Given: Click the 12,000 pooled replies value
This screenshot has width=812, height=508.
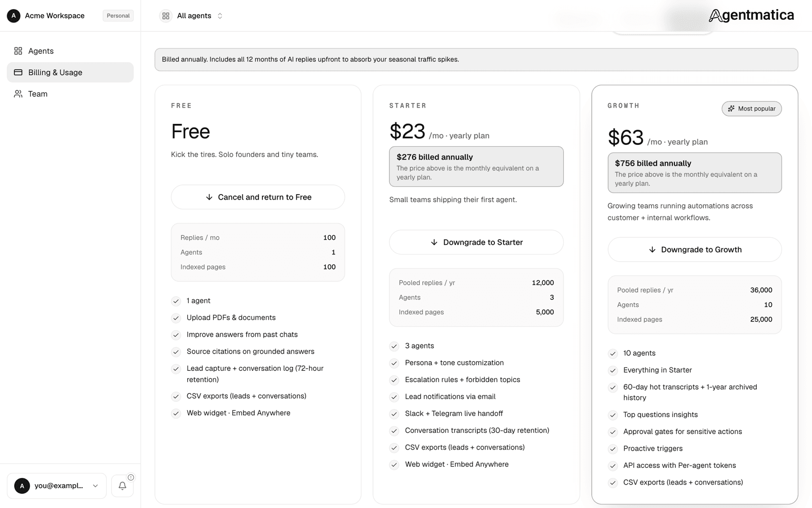Looking at the screenshot, I should 543,283.
